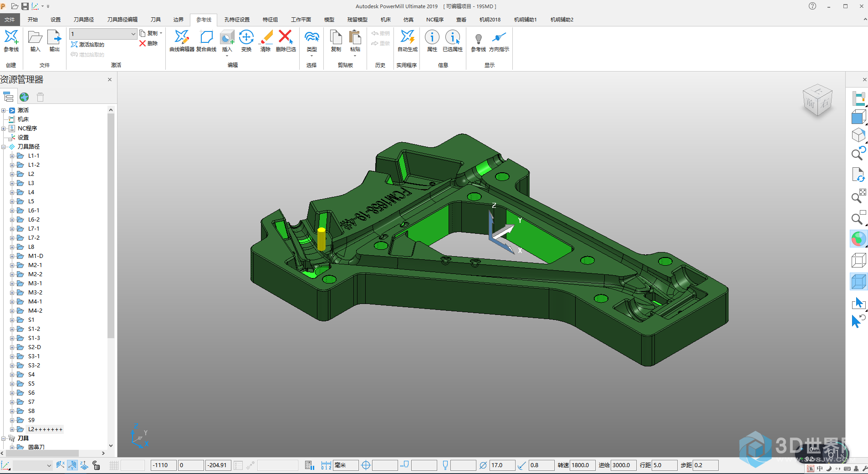The width and height of the screenshot is (868, 474).
Task: Select the 机床 tree item
Action: [x=23, y=119]
